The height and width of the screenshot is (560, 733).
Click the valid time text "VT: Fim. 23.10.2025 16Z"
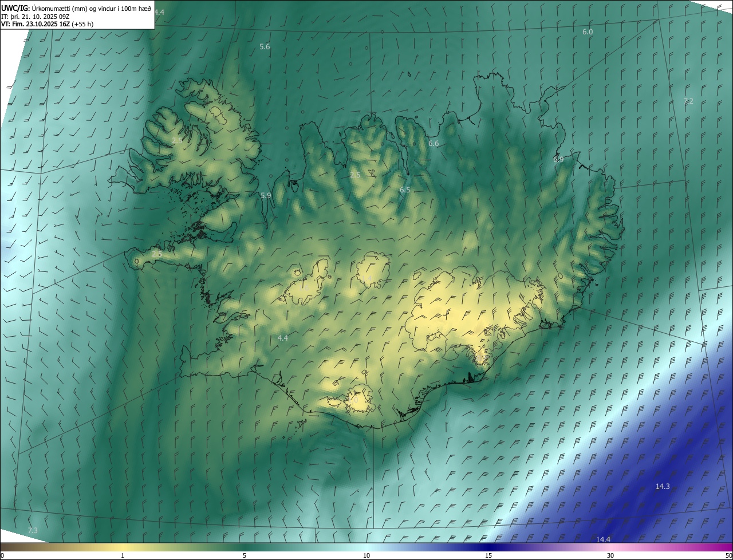[x=37, y=24]
